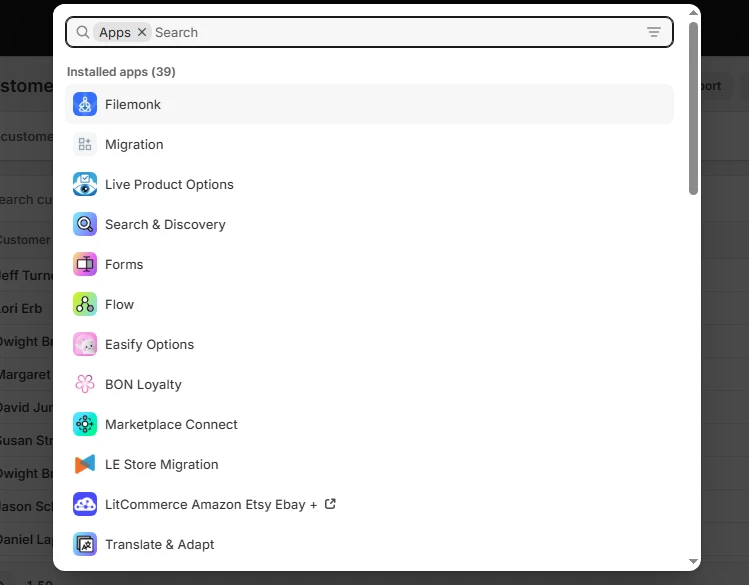Select Translate & Adapt app entry
The height and width of the screenshot is (585, 749).
tap(369, 544)
